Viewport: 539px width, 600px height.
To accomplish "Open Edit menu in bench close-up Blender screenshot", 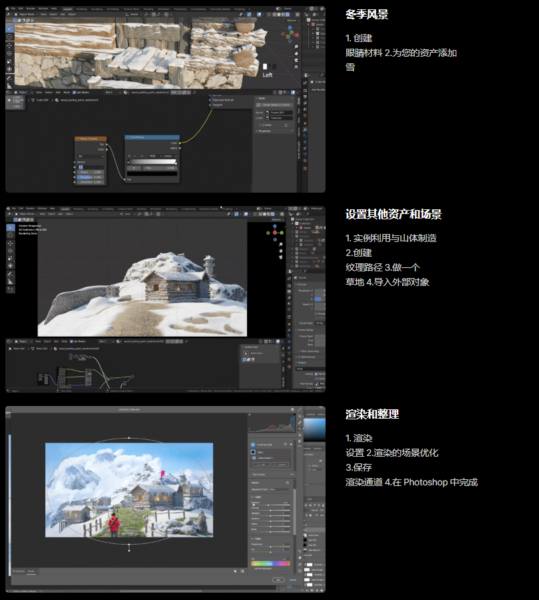I will 21,8.
